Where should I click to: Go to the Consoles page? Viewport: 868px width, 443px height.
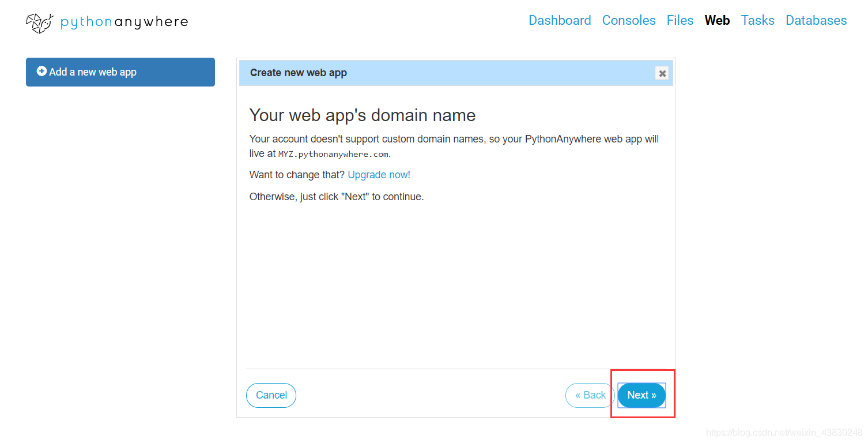coord(629,20)
